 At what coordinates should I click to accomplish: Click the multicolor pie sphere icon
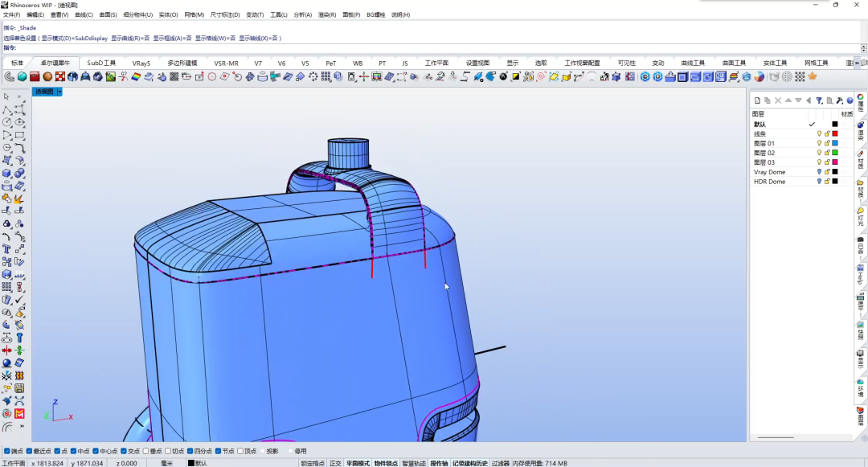(759, 77)
